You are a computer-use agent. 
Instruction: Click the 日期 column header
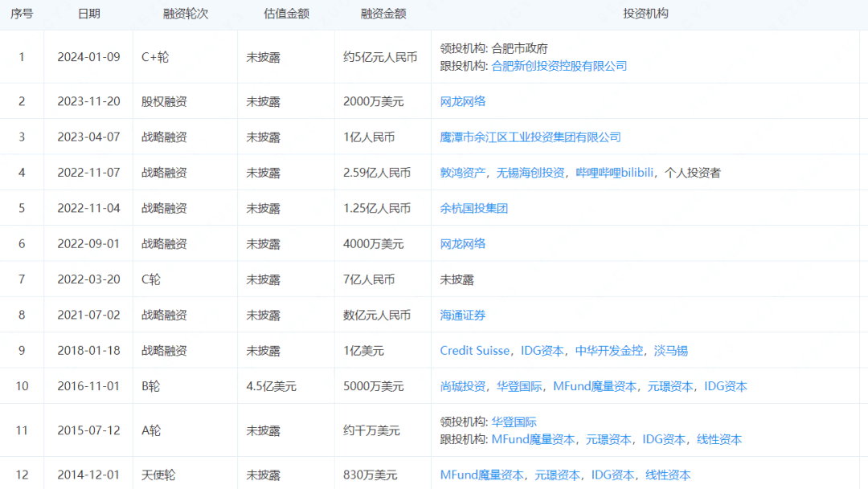[88, 14]
